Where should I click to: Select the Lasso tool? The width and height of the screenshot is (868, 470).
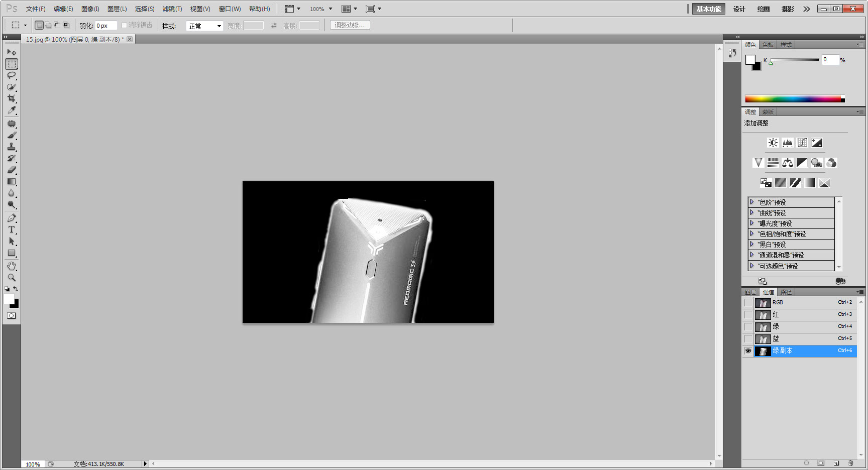pyautogui.click(x=12, y=75)
